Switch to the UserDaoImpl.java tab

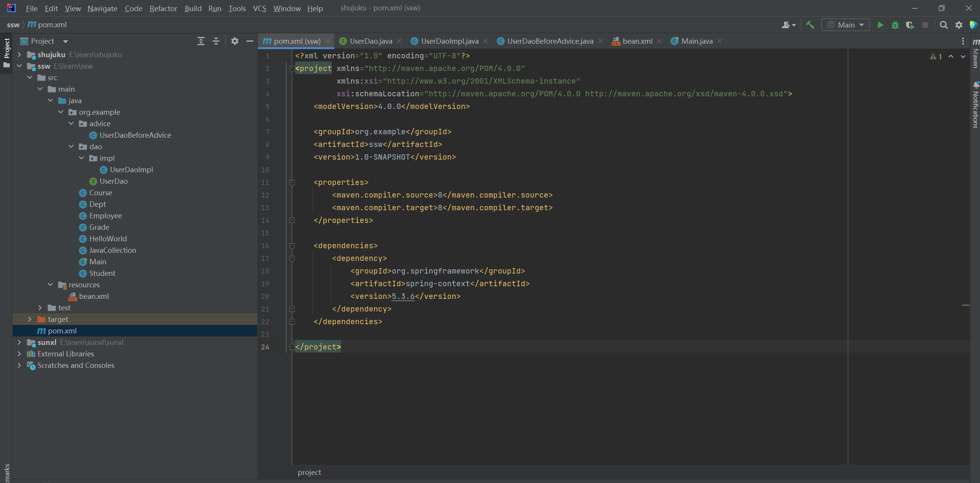[x=449, y=41]
